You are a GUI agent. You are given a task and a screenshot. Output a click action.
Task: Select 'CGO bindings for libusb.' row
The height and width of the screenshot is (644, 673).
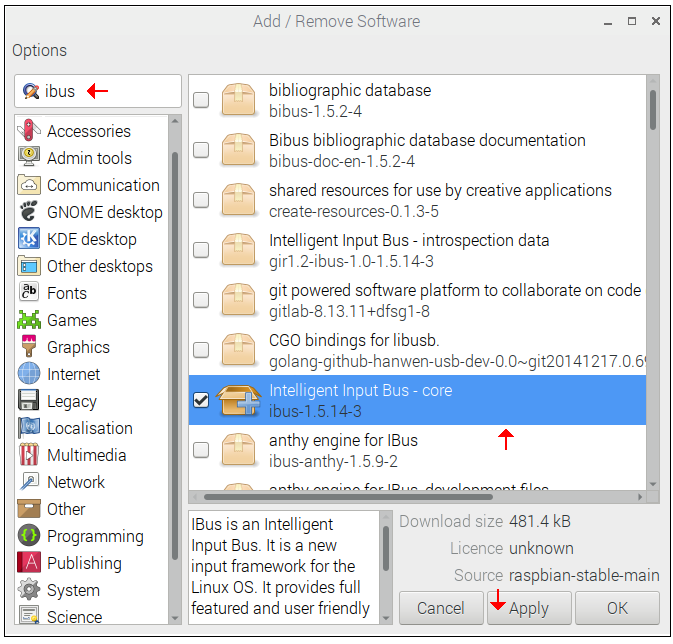tap(417, 350)
